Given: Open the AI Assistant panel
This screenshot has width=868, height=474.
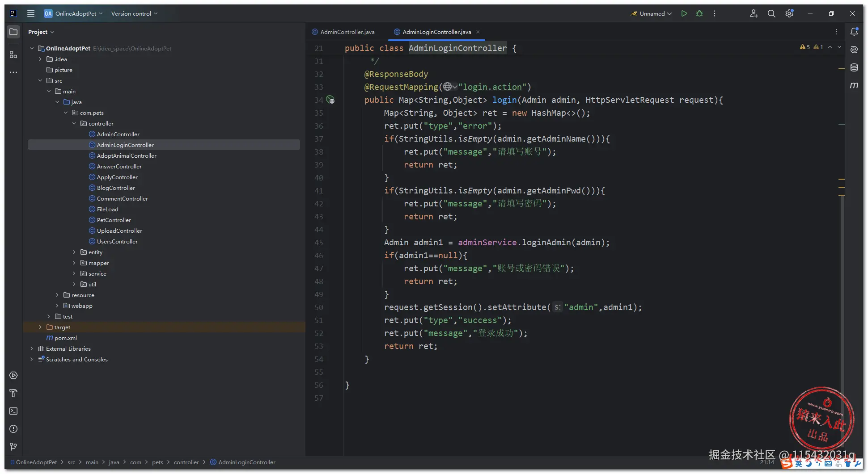Looking at the screenshot, I should click(854, 49).
